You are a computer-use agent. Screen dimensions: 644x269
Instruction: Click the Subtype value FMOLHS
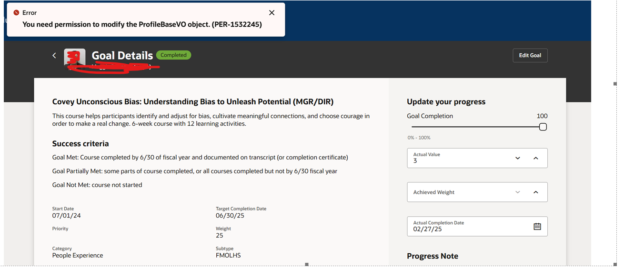point(228,256)
